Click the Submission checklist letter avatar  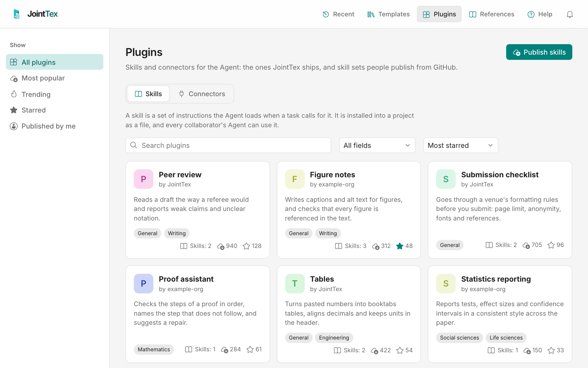446,179
